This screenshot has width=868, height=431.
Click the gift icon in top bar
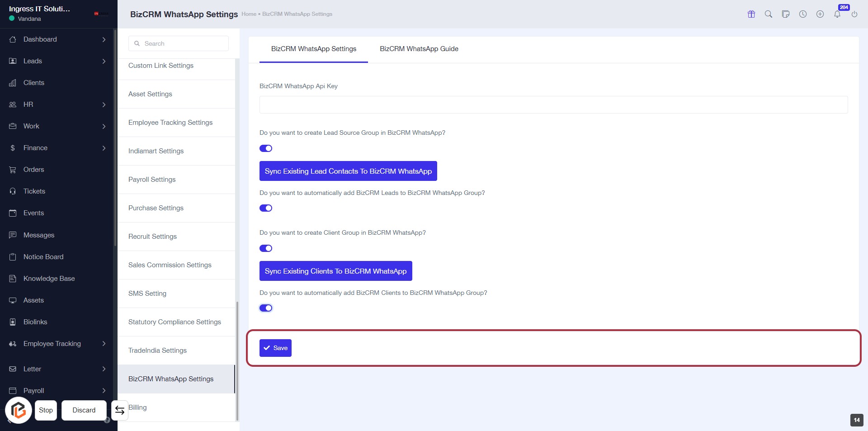pos(751,14)
